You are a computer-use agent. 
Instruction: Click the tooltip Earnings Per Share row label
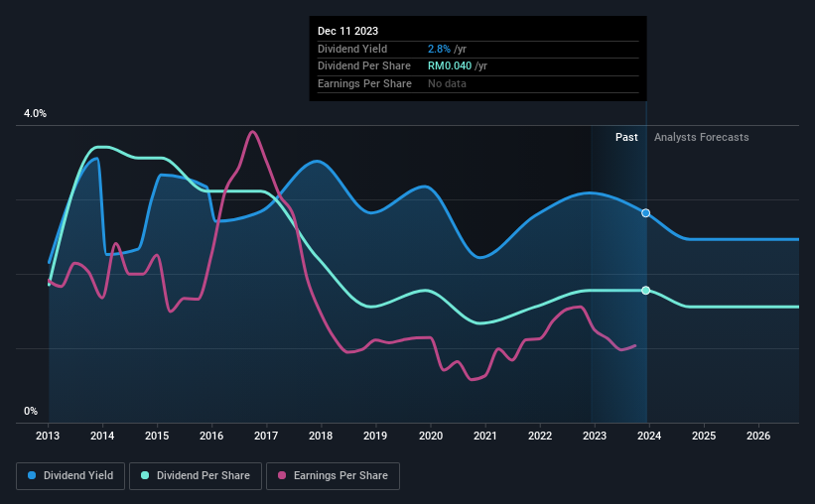pyautogui.click(x=364, y=83)
